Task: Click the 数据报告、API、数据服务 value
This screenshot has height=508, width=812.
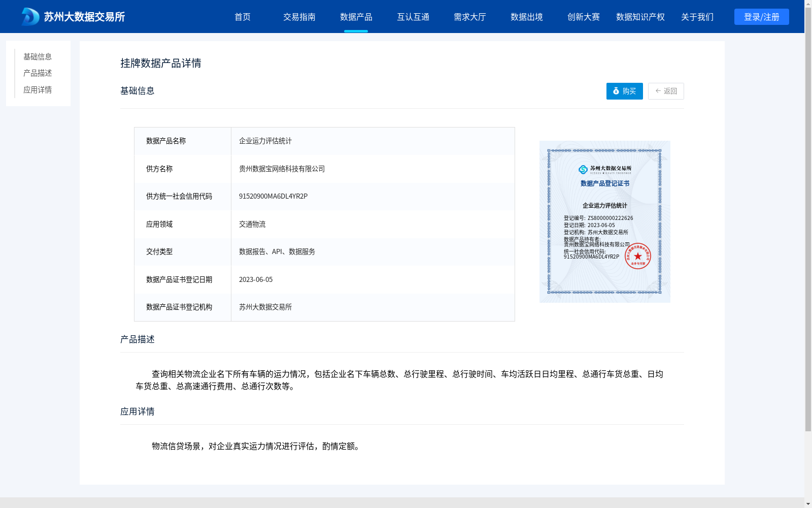Action: click(277, 251)
